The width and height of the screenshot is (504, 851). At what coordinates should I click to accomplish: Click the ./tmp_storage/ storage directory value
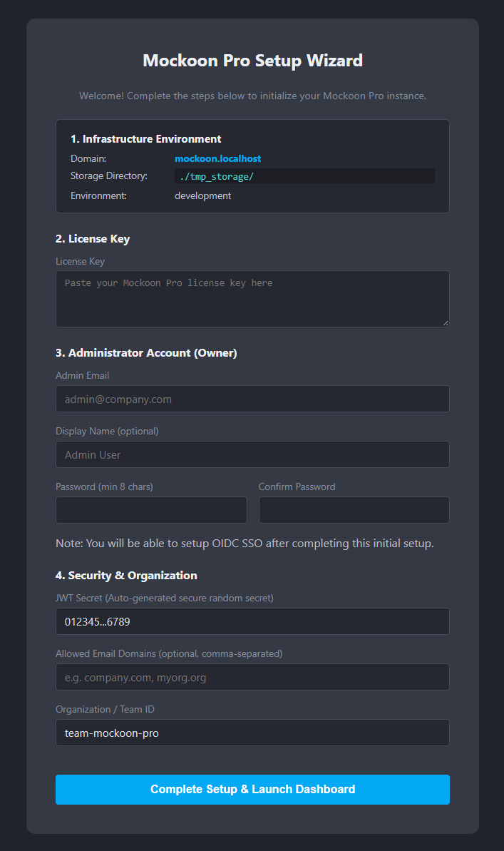pyautogui.click(x=304, y=176)
